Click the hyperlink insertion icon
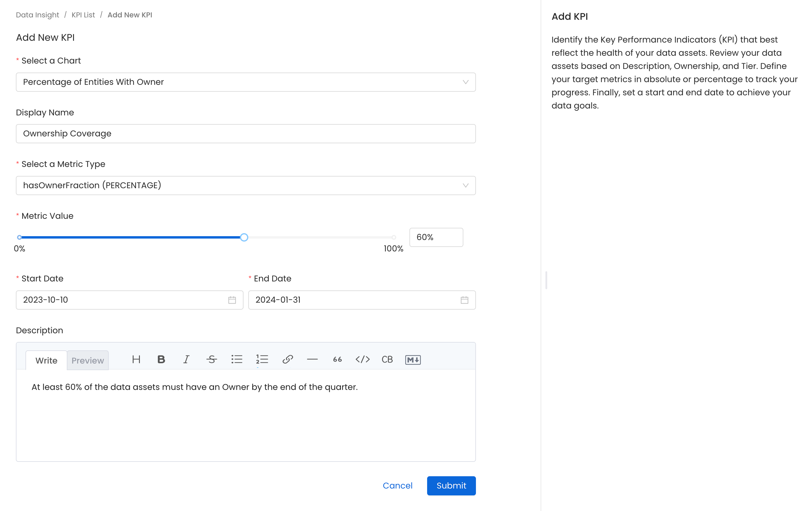The height and width of the screenshot is (511, 812). pyautogui.click(x=288, y=359)
